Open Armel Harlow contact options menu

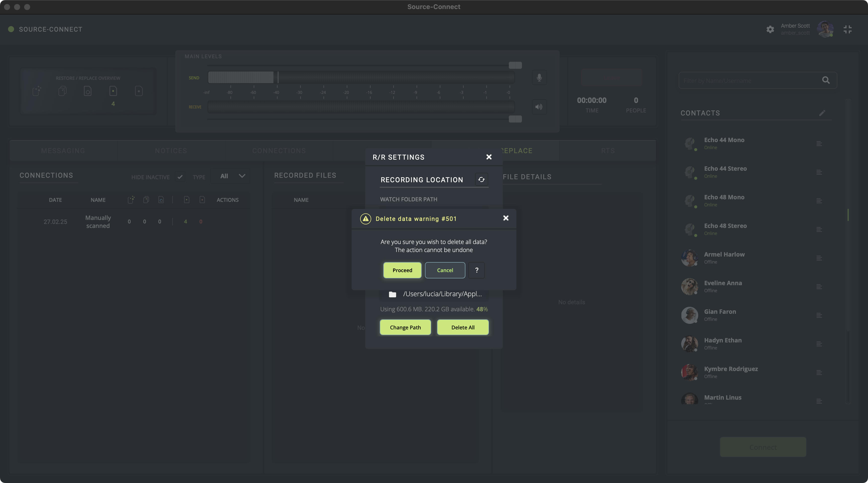tap(819, 258)
